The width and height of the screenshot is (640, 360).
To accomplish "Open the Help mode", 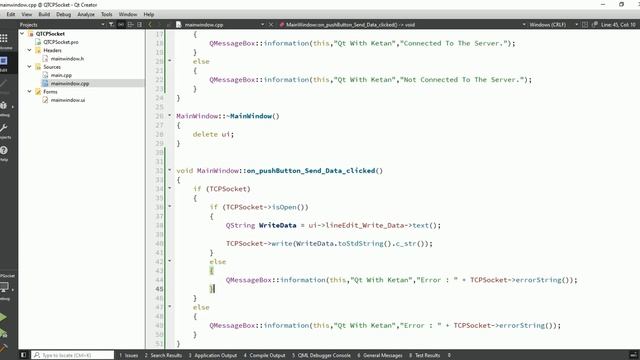I will (4, 152).
